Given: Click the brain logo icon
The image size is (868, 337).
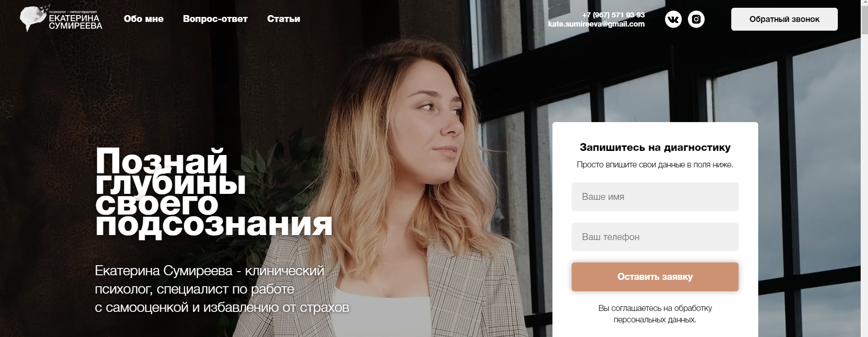Looking at the screenshot, I should click(x=33, y=18).
